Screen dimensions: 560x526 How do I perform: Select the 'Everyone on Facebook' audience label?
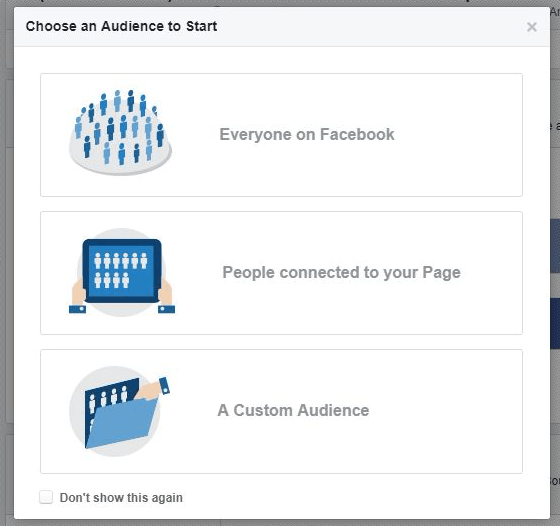coord(307,135)
